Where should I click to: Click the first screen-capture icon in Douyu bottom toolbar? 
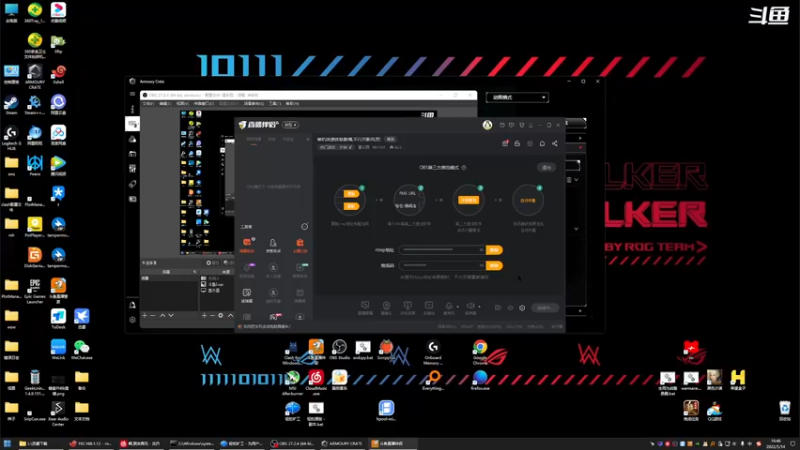365,306
